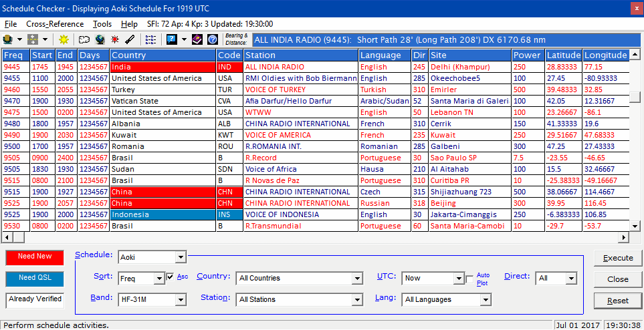Select the ALL INDIA RADIO station cell
Image resolution: width=644 pixels, height=330 pixels.
click(301, 67)
